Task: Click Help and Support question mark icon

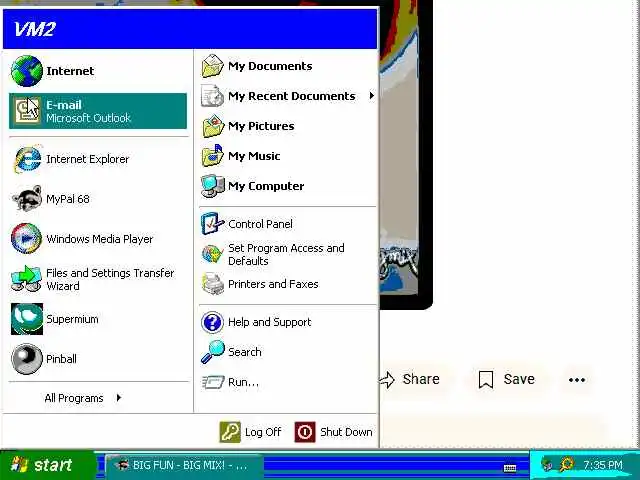Action: click(212, 322)
